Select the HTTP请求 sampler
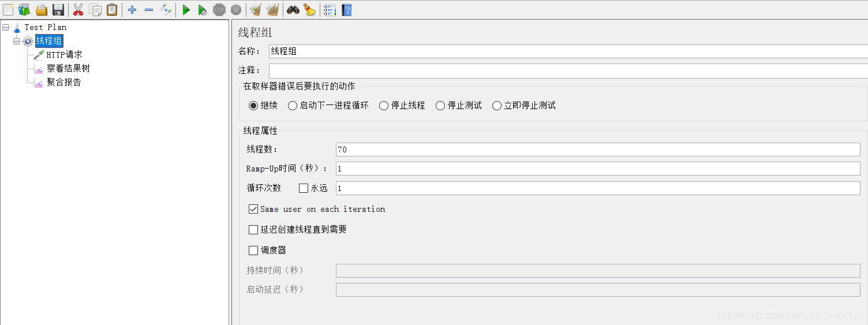868x325 pixels. click(x=65, y=55)
